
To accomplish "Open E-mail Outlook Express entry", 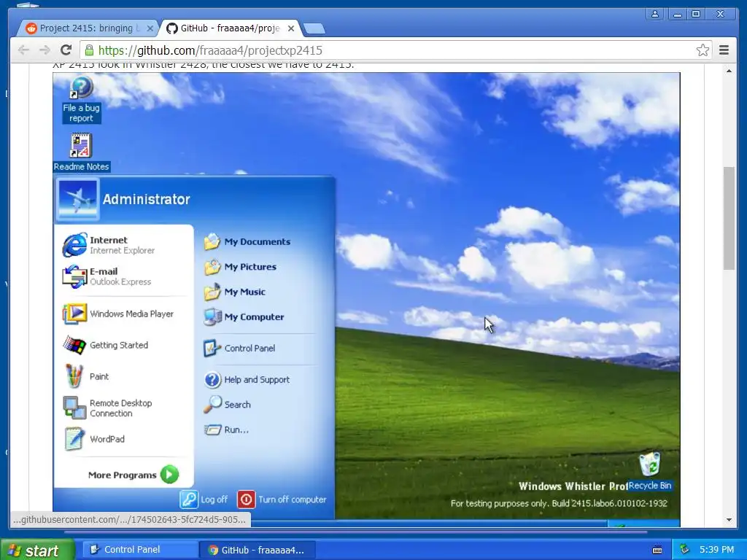I will pos(107,276).
